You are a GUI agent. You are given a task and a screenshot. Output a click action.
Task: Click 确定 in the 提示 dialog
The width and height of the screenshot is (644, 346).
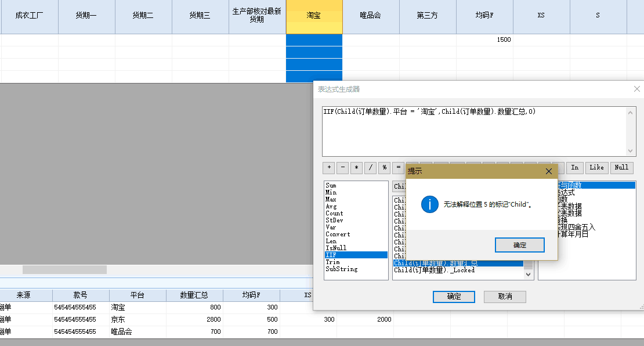coord(519,245)
